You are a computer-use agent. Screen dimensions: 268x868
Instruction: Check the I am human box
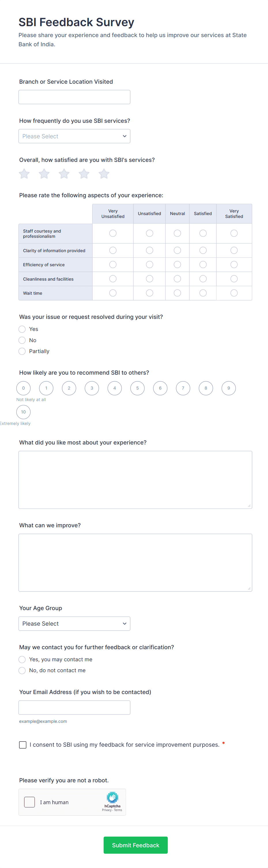pyautogui.click(x=29, y=802)
